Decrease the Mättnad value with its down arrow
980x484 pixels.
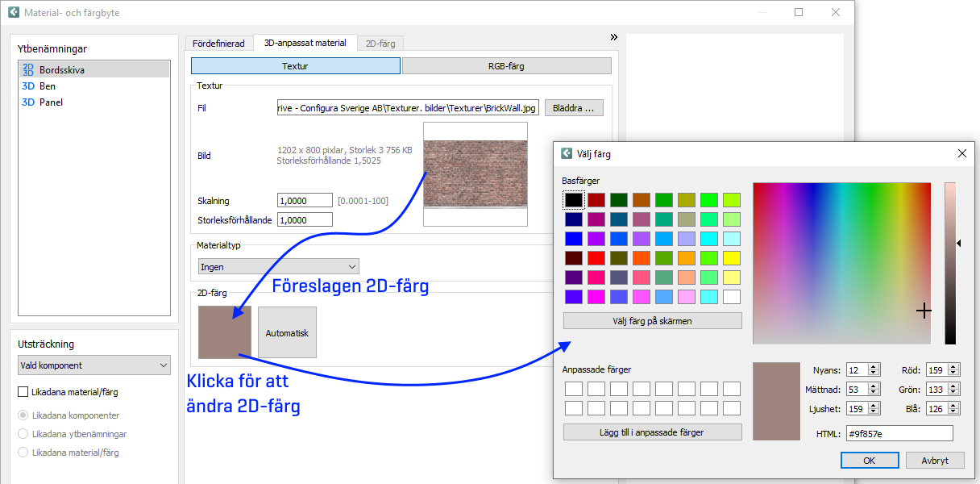tap(874, 393)
